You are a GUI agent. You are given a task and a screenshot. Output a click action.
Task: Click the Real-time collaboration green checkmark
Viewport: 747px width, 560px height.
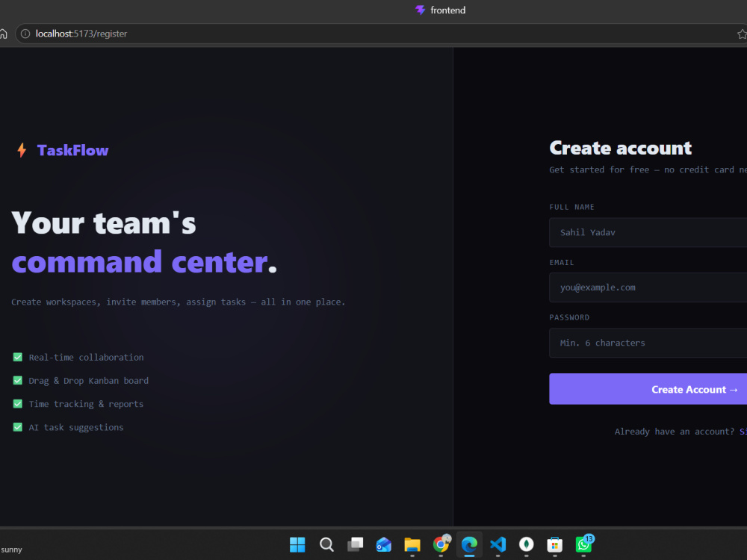click(18, 357)
